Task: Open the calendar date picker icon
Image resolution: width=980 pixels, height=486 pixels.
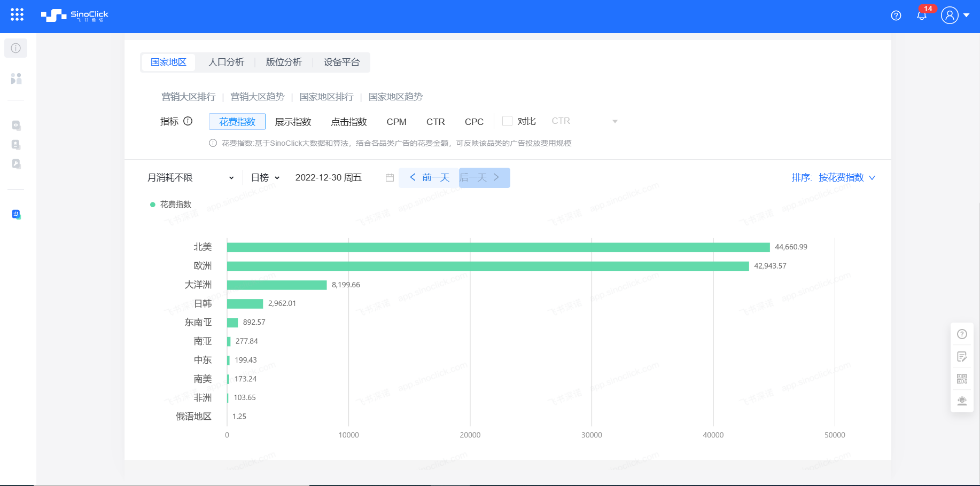Action: click(390, 178)
